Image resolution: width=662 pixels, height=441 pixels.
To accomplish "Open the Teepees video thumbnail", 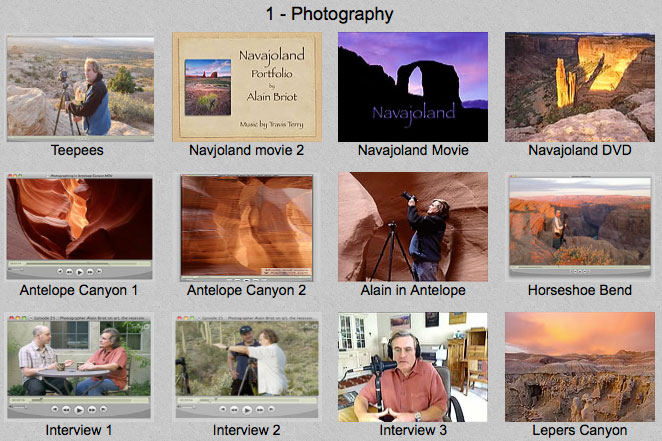I will pyautogui.click(x=80, y=87).
